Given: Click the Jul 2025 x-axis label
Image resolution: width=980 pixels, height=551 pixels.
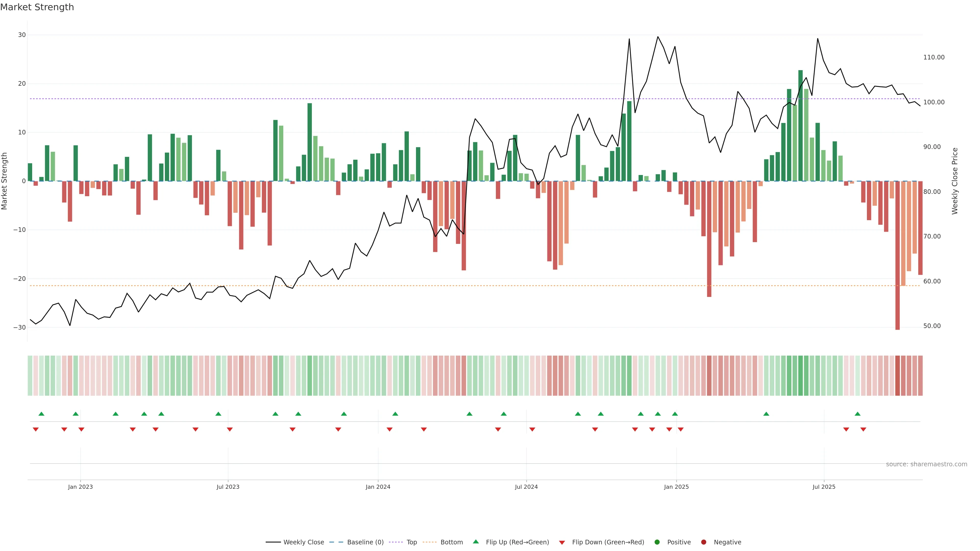Looking at the screenshot, I should pos(824,487).
